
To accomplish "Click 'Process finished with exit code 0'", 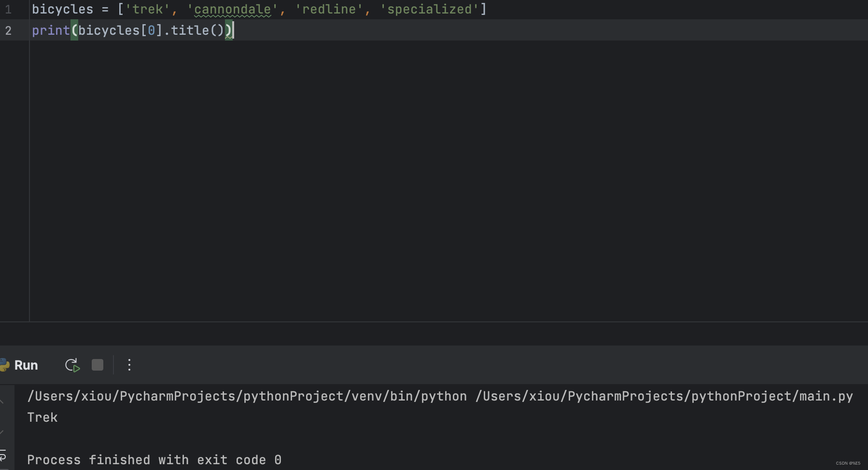I will tap(154, 460).
